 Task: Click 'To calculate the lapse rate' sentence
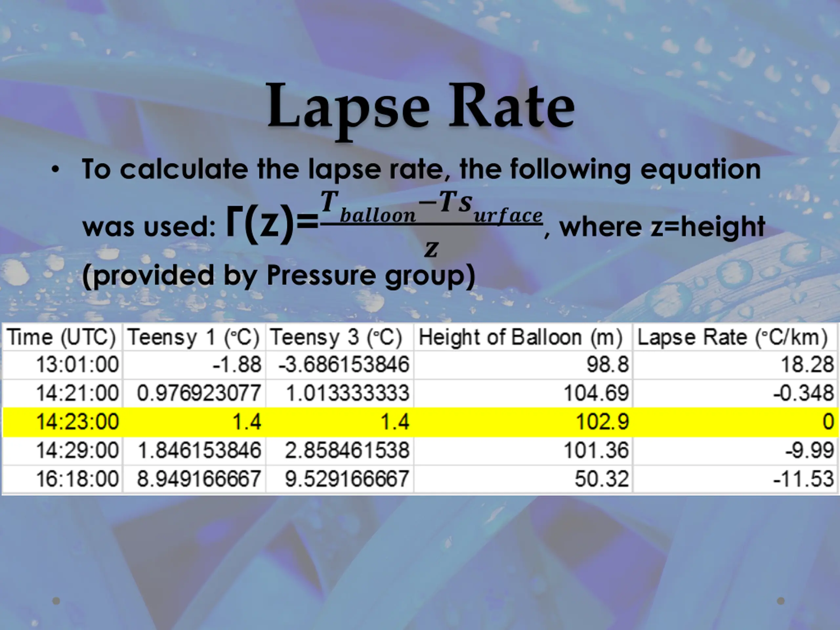click(422, 169)
